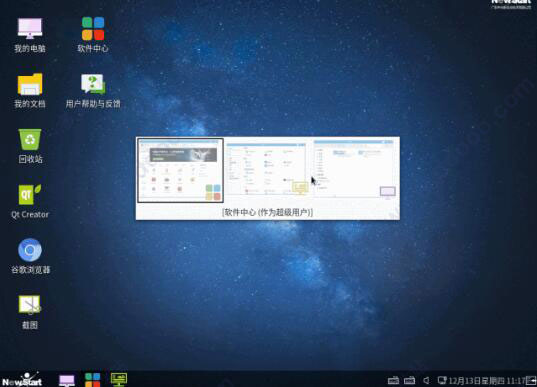Open the volume speaker tray icon
This screenshot has height=387, width=537.
coord(426,380)
